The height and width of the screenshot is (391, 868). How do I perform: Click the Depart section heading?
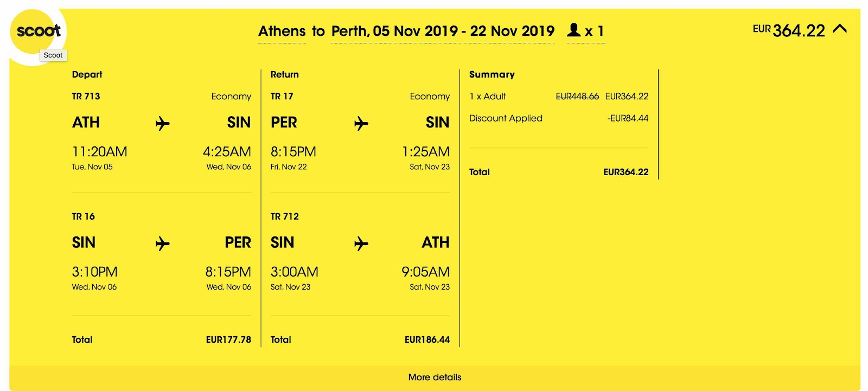click(x=87, y=75)
